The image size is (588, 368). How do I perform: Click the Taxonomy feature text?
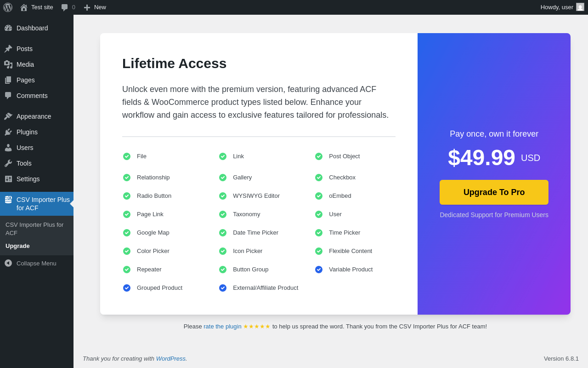[x=246, y=214]
